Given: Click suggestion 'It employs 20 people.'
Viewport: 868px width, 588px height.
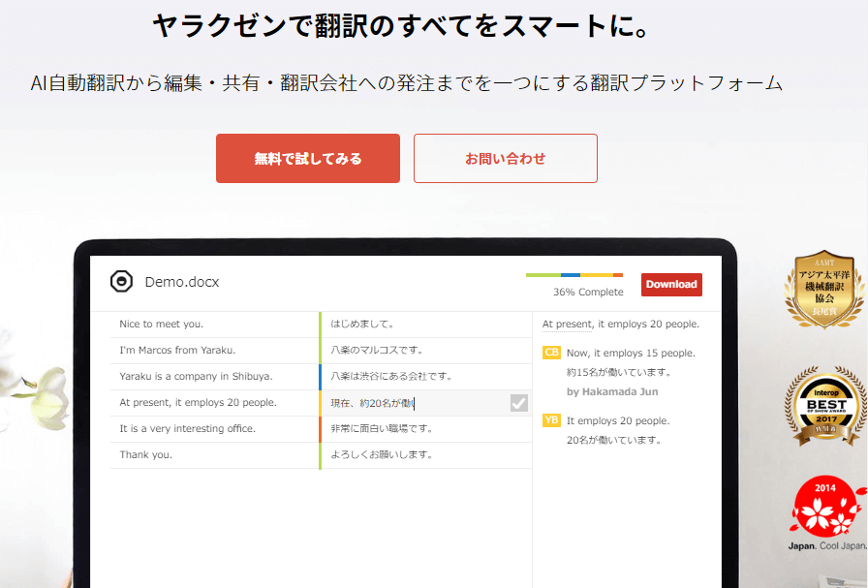Looking at the screenshot, I should (x=618, y=420).
